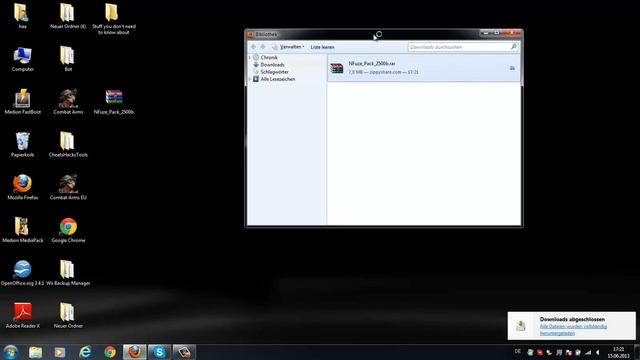Launch Combat Arms desktop shortcut
Image resolution: width=640 pixels, height=360 pixels.
(68, 102)
